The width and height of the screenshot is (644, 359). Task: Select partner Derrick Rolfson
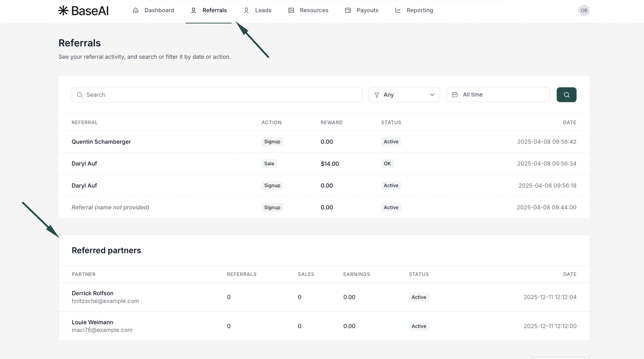pyautogui.click(x=93, y=293)
